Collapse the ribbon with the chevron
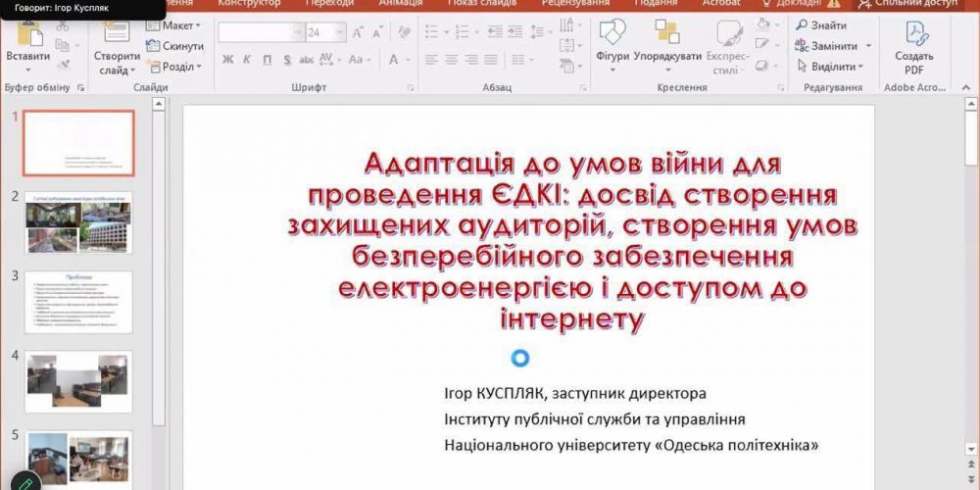 tap(967, 86)
